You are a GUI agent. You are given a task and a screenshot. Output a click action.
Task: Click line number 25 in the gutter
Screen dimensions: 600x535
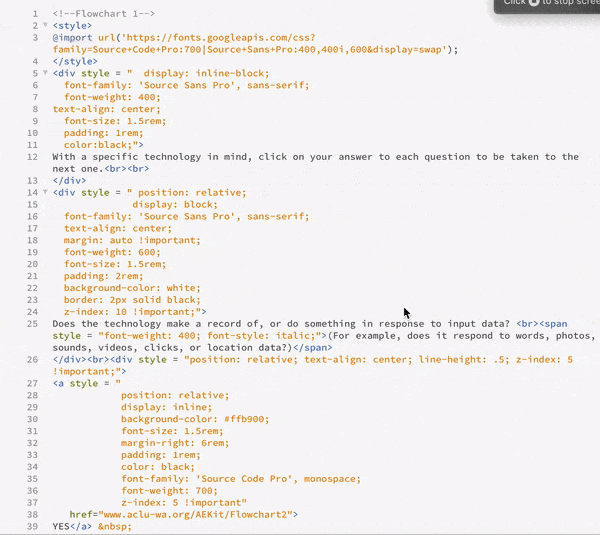33,323
